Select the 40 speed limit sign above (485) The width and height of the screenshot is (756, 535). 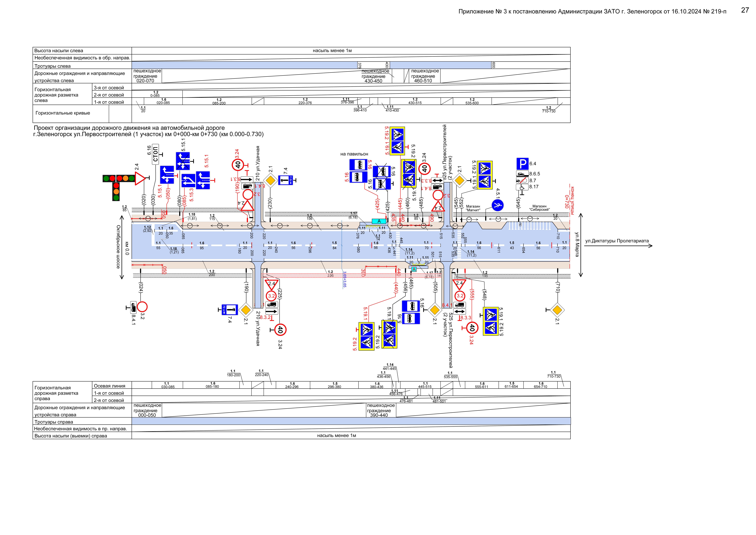coord(424,169)
